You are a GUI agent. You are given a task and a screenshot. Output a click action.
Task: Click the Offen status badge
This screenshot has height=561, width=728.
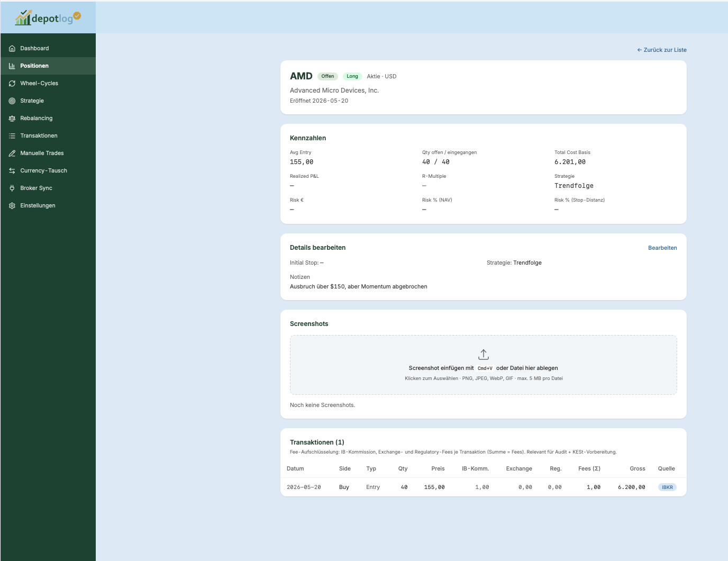coord(327,76)
